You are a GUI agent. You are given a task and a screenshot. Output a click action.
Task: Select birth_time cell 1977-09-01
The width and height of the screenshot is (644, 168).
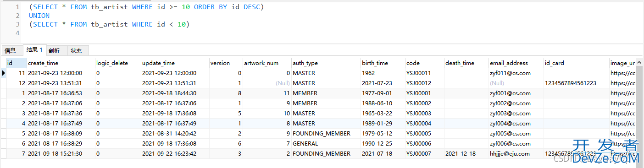coord(383,93)
